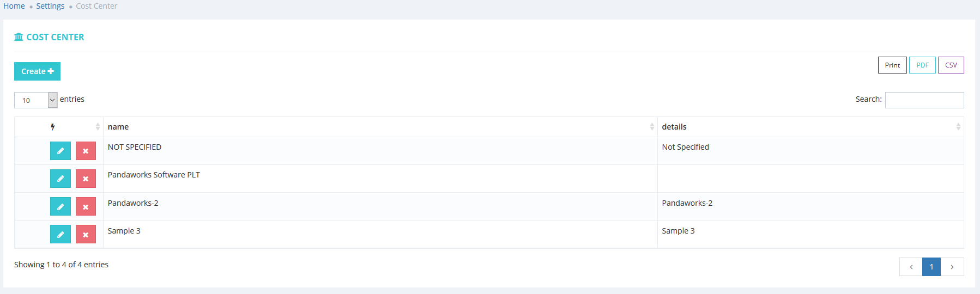Click pencil icon for Pandaworks-2

coord(61,206)
